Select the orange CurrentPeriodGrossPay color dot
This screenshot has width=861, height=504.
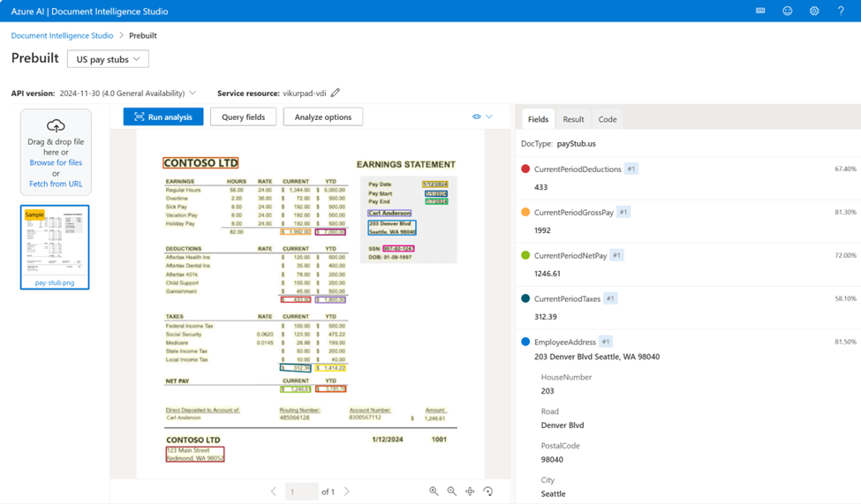(x=525, y=212)
